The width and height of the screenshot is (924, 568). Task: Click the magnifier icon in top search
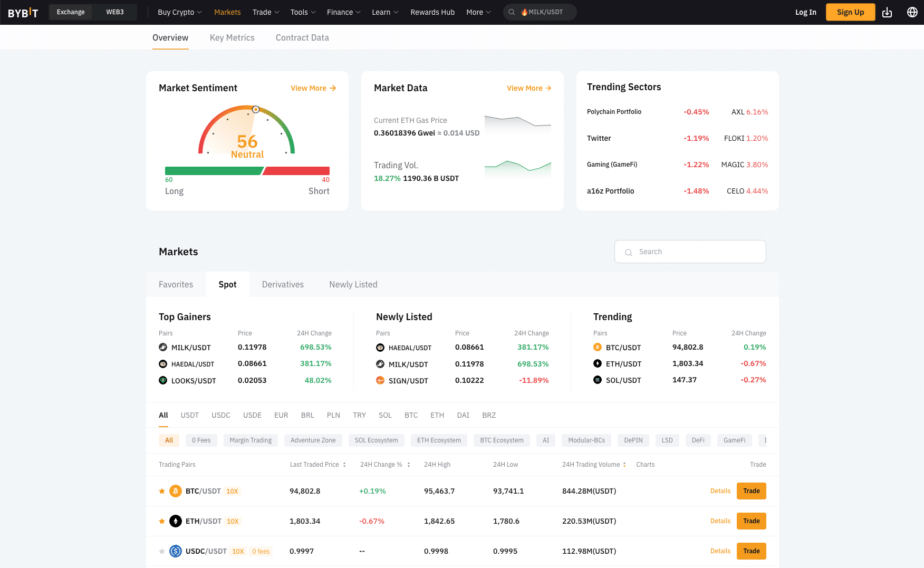pos(512,12)
